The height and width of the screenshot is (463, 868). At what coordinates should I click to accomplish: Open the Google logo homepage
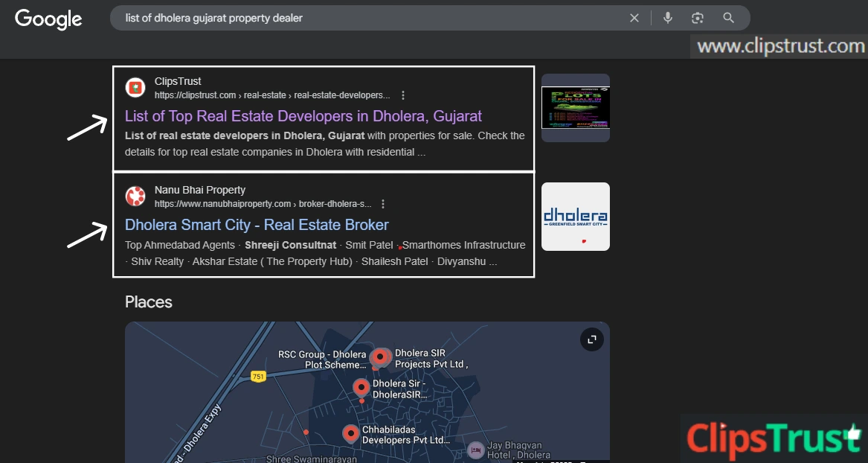tap(48, 19)
